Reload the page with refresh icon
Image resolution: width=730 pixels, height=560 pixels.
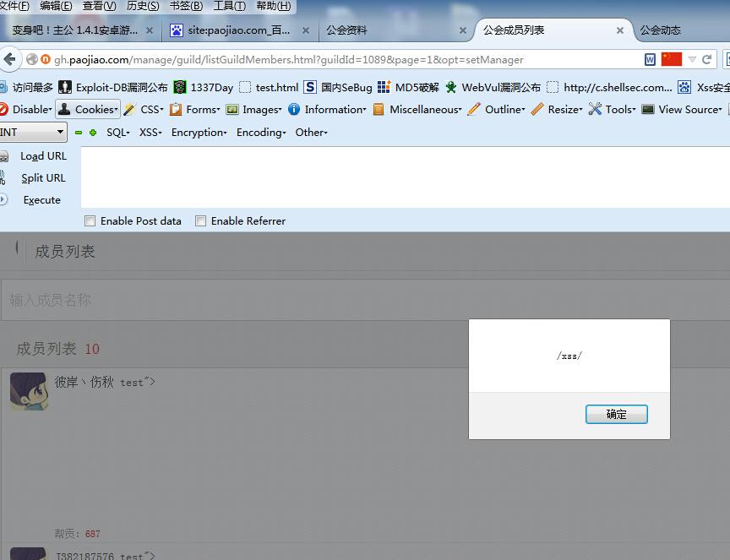pyautogui.click(x=706, y=60)
